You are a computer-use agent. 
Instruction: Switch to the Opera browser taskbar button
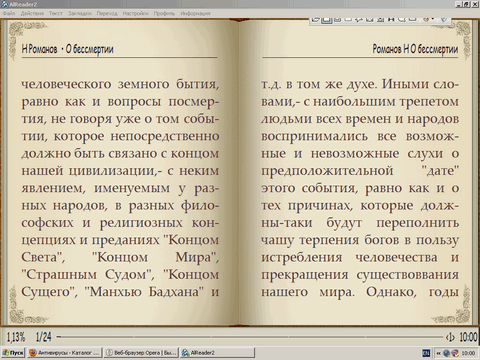[141, 353]
